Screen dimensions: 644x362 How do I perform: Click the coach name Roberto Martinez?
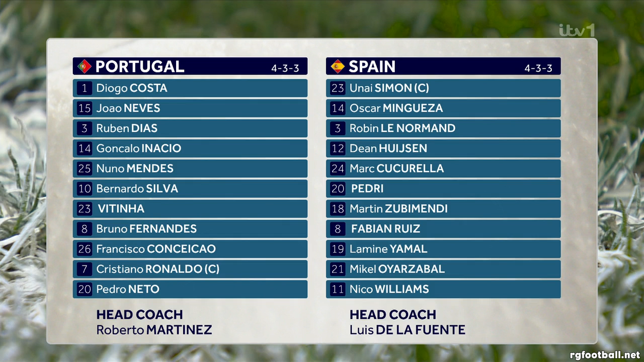click(x=154, y=330)
